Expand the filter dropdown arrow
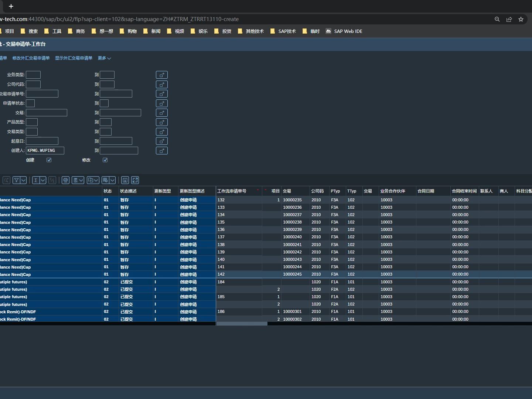This screenshot has width=532, height=399. (24, 180)
